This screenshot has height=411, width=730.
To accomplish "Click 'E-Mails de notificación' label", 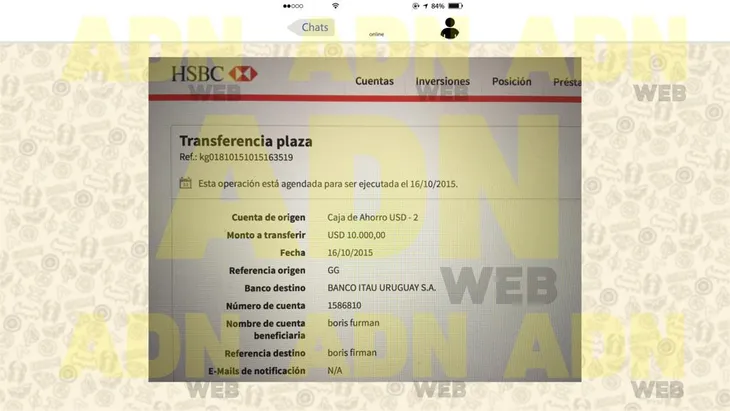I will [257, 371].
